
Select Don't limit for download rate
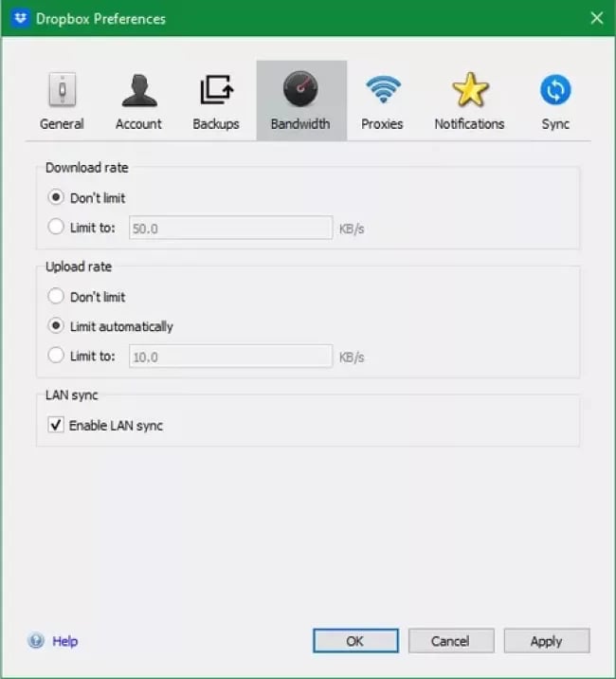56,197
